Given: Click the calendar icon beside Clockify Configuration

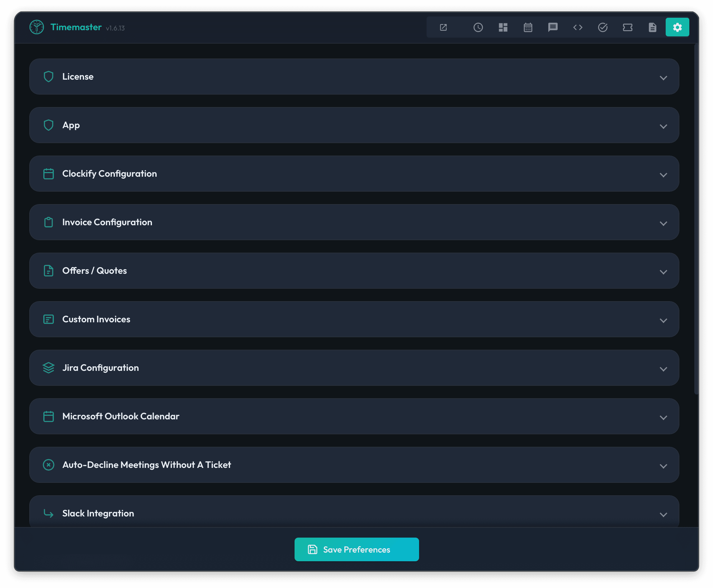Looking at the screenshot, I should tap(49, 174).
